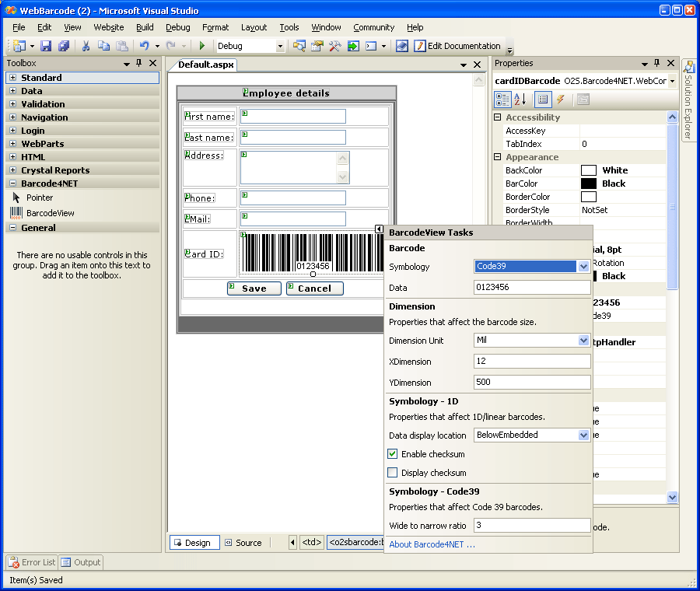Image resolution: width=700 pixels, height=591 pixels.
Task: Click the BarColor black color swatch
Action: coord(589,184)
